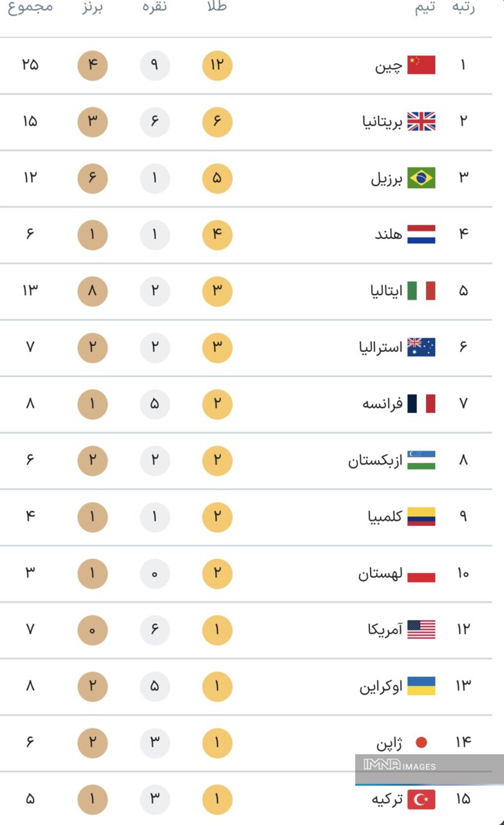The width and height of the screenshot is (504, 825).
Task: Select the Colombia flag icon
Action: click(x=421, y=516)
